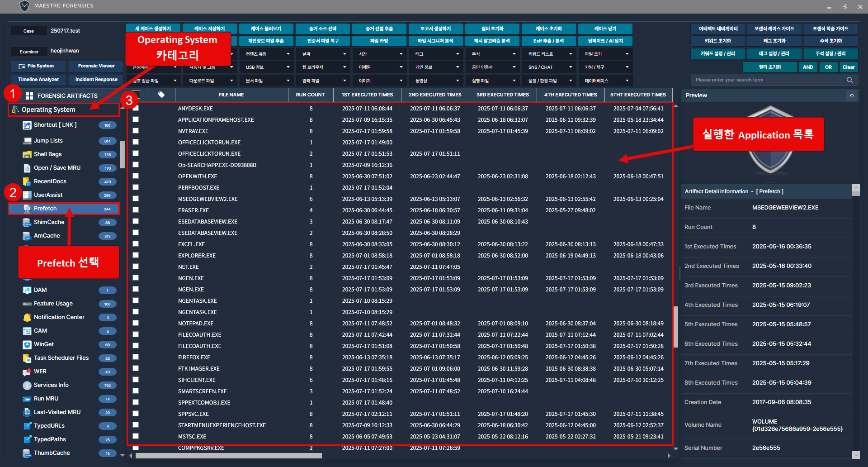Open the Services Info artifact icon
Image resolution: width=868 pixels, height=467 pixels.
(27, 385)
